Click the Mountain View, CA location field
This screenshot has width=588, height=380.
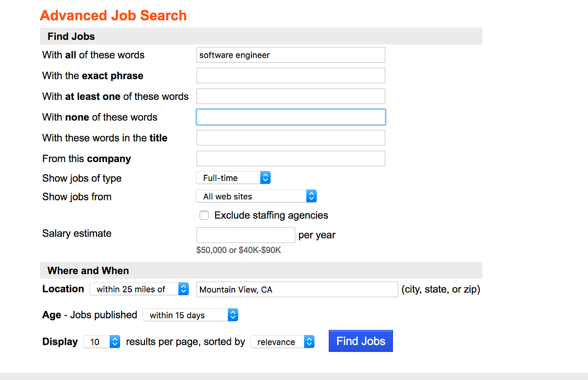[297, 289]
